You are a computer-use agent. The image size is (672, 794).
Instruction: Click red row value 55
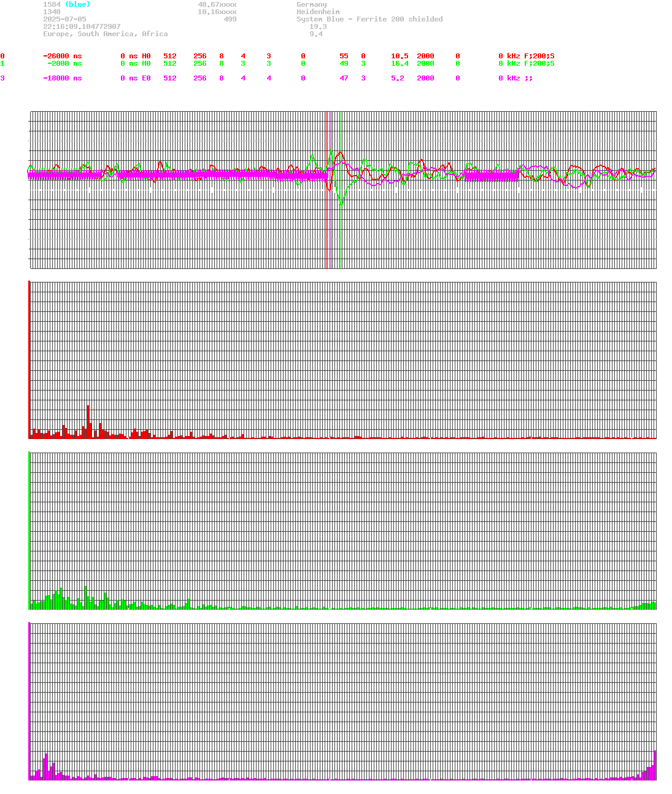[344, 56]
